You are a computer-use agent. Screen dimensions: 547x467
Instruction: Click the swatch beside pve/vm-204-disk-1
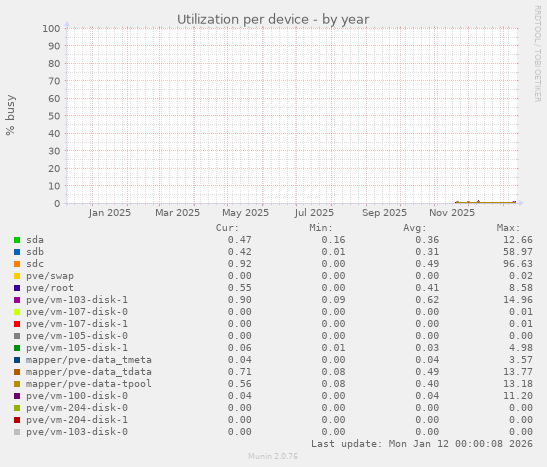pos(17,420)
